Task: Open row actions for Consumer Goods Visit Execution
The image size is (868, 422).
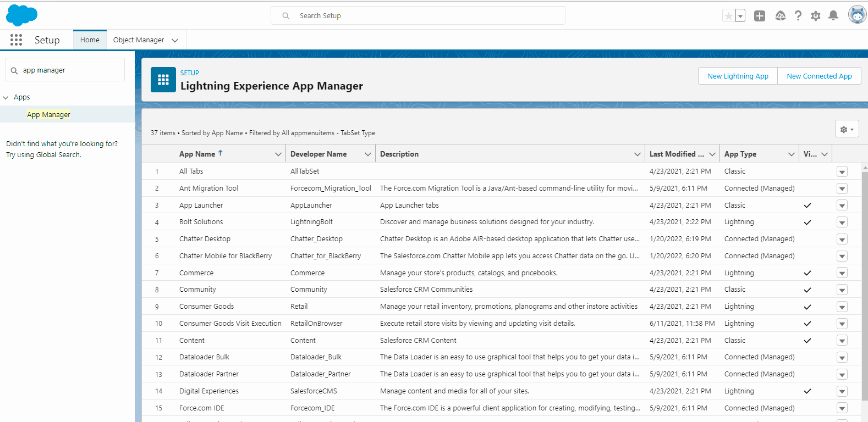Action: 842,324
